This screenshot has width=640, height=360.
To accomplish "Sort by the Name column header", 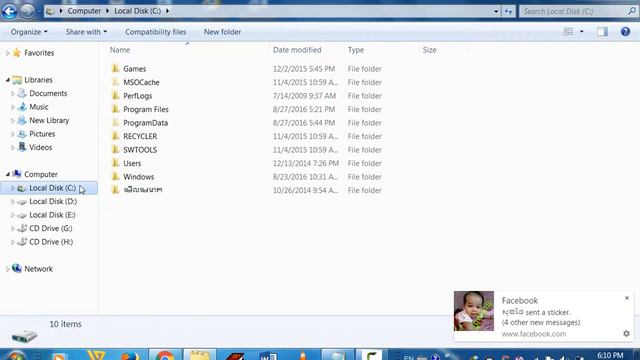I will (x=120, y=50).
